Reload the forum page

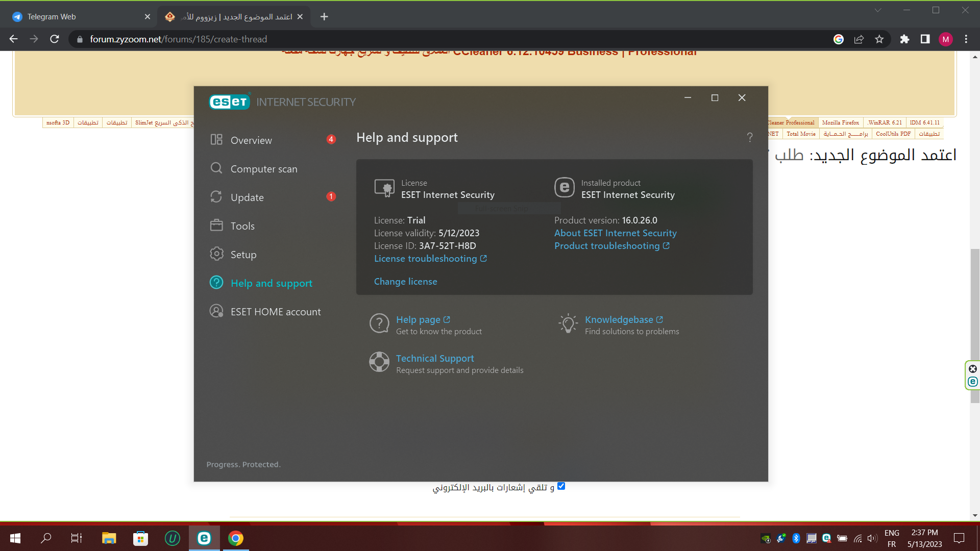[55, 39]
